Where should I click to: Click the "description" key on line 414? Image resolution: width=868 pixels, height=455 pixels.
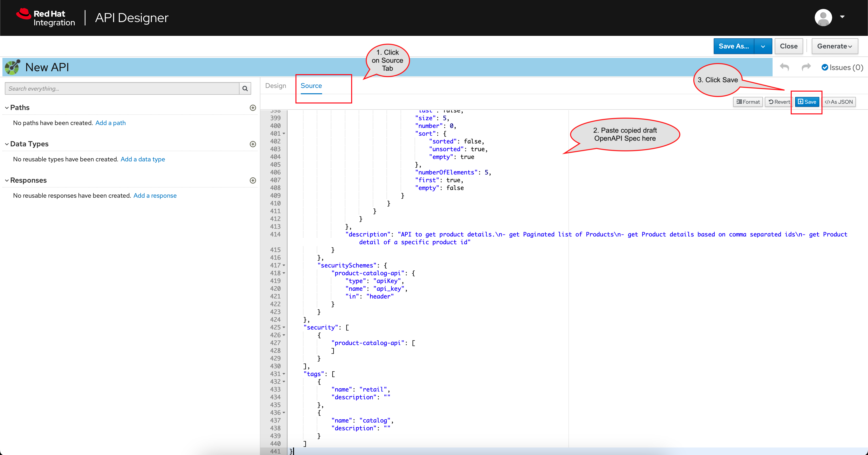tap(368, 235)
